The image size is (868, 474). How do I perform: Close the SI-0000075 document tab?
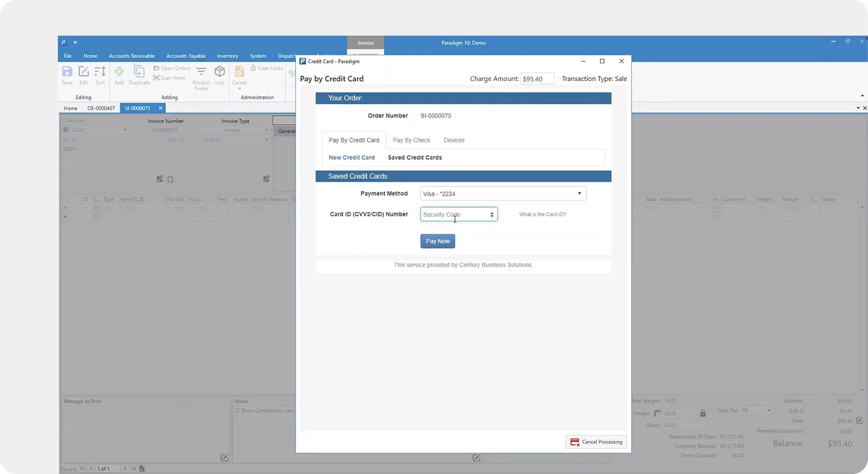(160, 108)
